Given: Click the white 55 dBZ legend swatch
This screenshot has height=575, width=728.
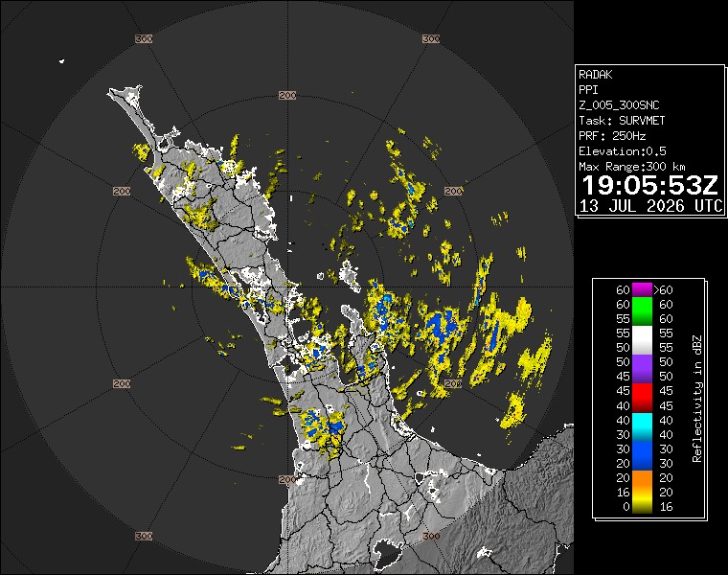Looking at the screenshot, I should click(642, 340).
